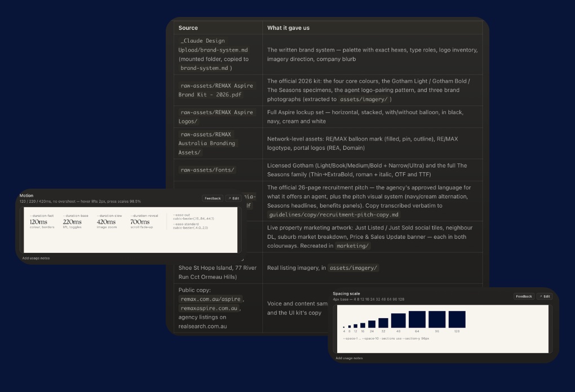The height and width of the screenshot is (392, 575).
Task: Click the 64 spacing square
Action: click(417, 319)
